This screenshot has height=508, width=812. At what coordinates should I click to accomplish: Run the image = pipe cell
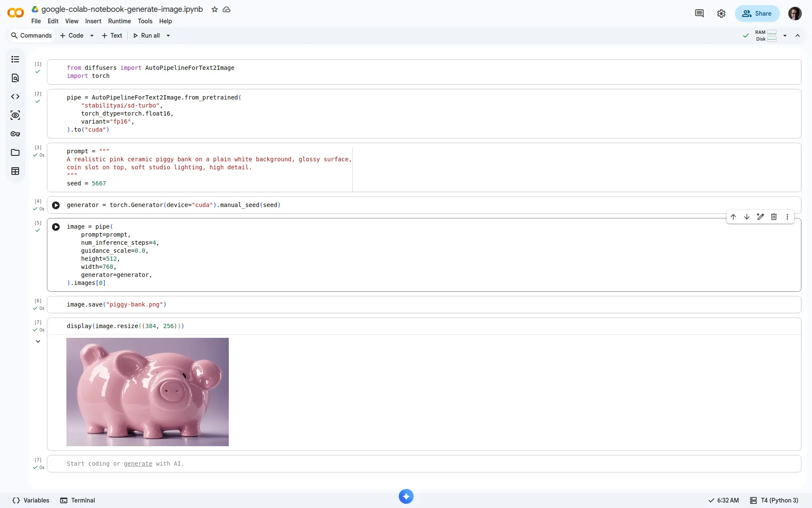pos(56,227)
